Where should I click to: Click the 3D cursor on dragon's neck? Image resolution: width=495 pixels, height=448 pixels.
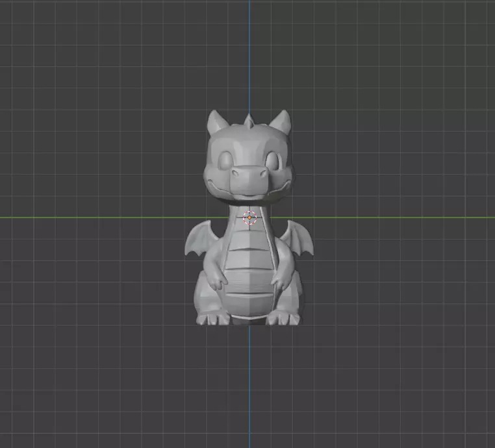click(249, 218)
